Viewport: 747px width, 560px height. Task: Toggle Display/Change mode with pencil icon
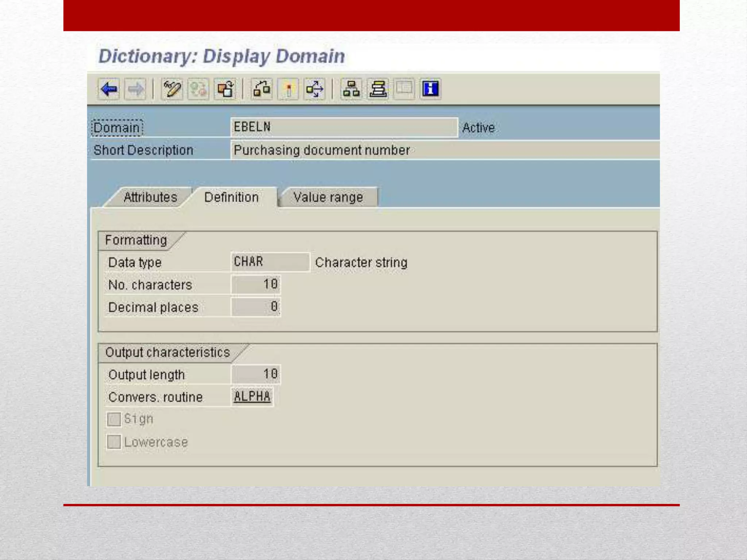click(172, 89)
